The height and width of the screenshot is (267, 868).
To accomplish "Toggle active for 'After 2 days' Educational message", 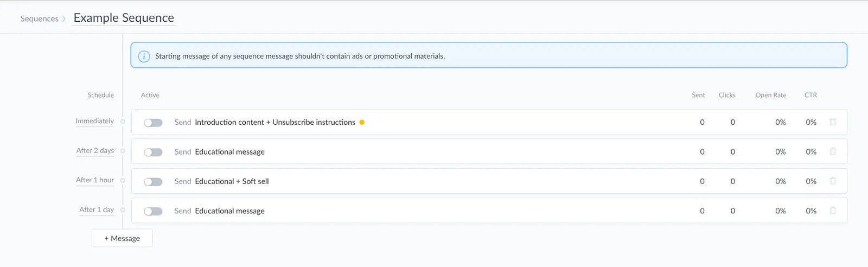I will [x=153, y=152].
